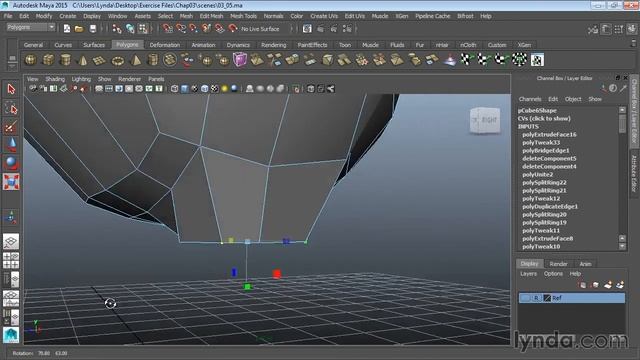Select the Ref layer row

[572, 298]
